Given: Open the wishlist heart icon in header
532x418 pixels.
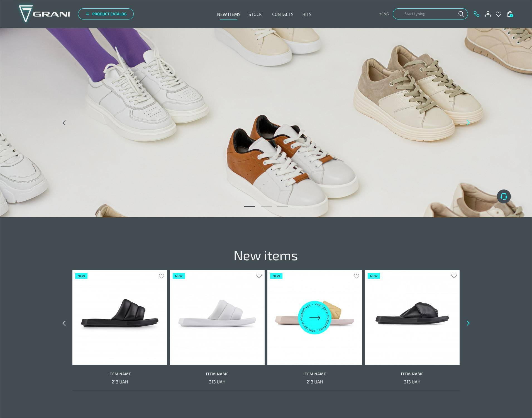Looking at the screenshot, I should pos(499,14).
